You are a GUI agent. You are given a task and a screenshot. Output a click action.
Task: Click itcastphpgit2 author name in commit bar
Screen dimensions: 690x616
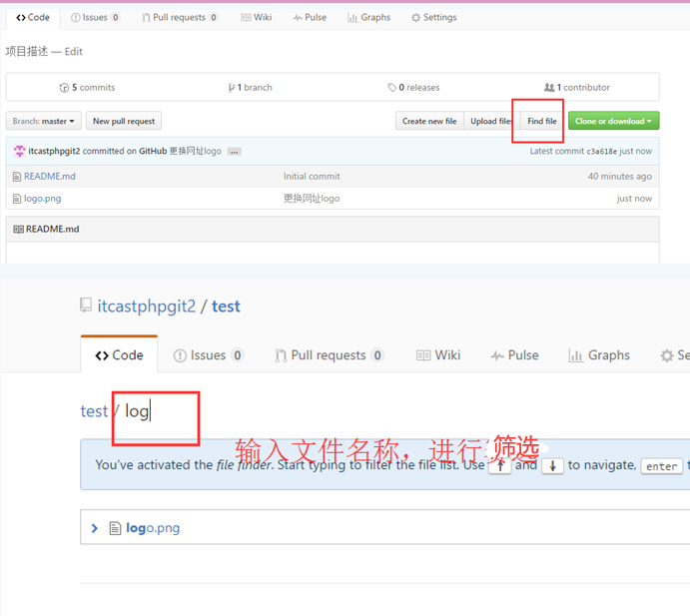tap(54, 151)
